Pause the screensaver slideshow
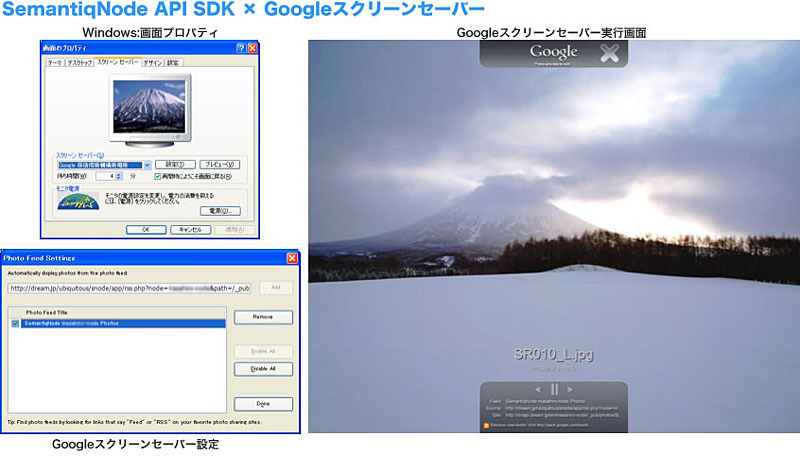The width and height of the screenshot is (800, 473). [x=554, y=389]
